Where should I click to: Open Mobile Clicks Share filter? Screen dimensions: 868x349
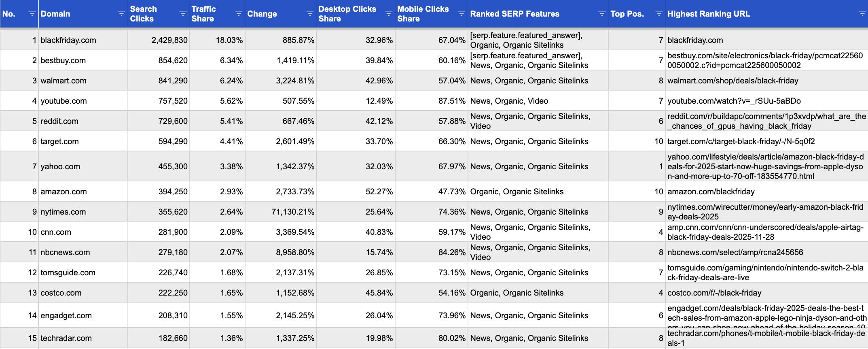click(x=461, y=14)
